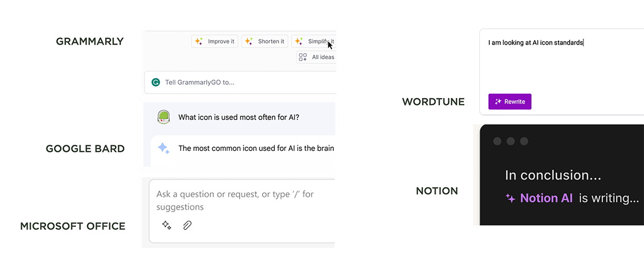Click the WORDTUNE heading label
Viewport: 644px width, 268px height.
(x=434, y=102)
